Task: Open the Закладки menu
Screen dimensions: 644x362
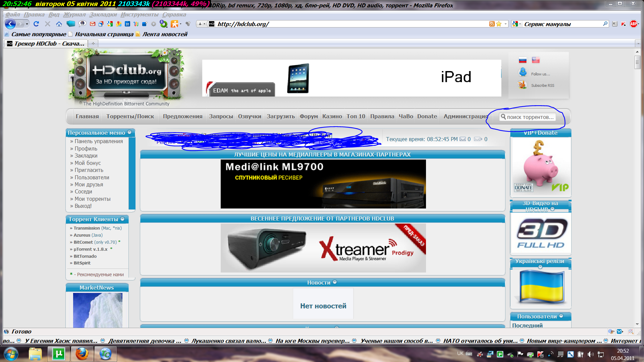Action: tap(103, 14)
